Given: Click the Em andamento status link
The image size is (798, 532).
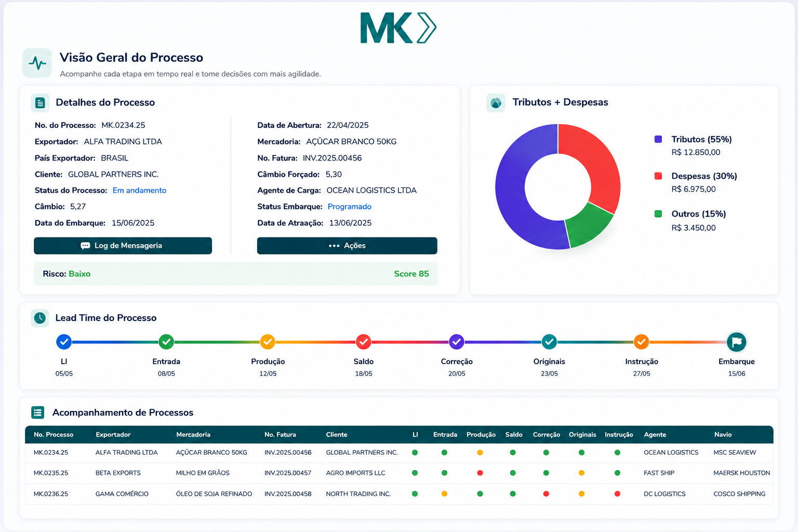Looking at the screenshot, I should click(x=139, y=191).
